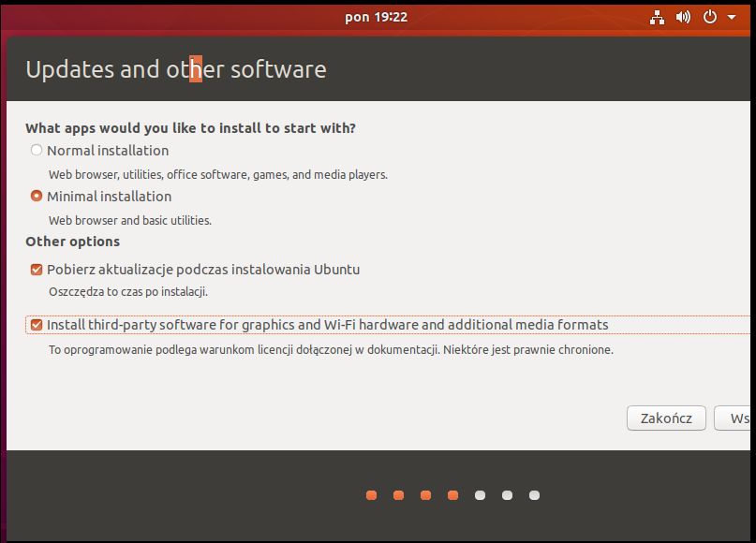The image size is (756, 543).
Task: Click the Zakończ button
Action: click(666, 418)
